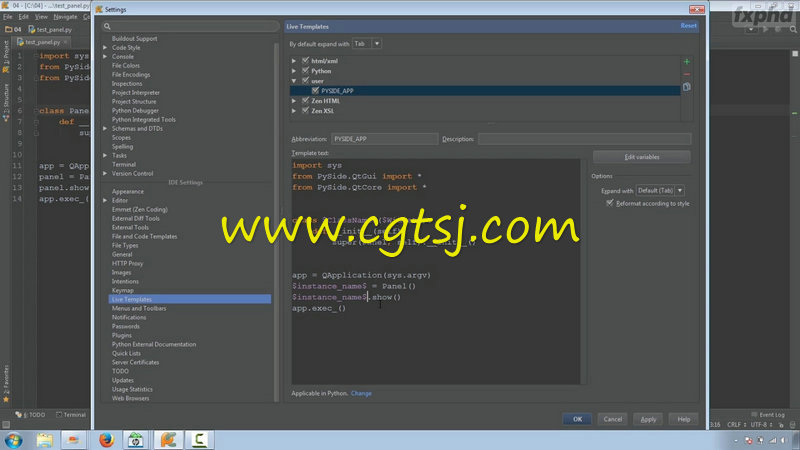Open Windows Start menu orb

coord(13,440)
